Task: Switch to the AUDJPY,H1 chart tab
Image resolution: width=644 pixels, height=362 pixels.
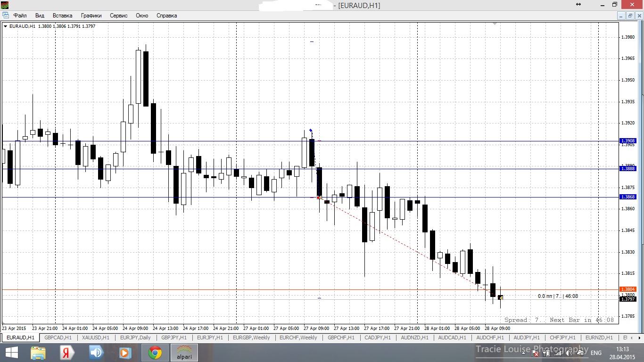Action: [x=527, y=337]
